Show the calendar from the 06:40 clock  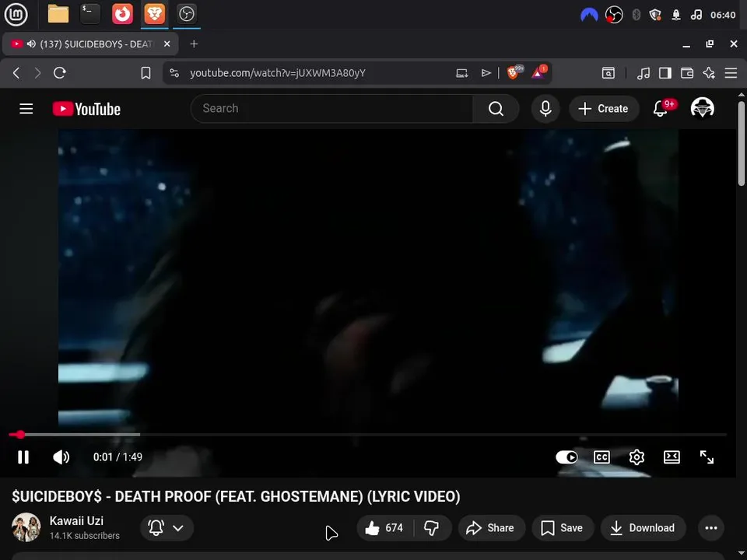723,16
